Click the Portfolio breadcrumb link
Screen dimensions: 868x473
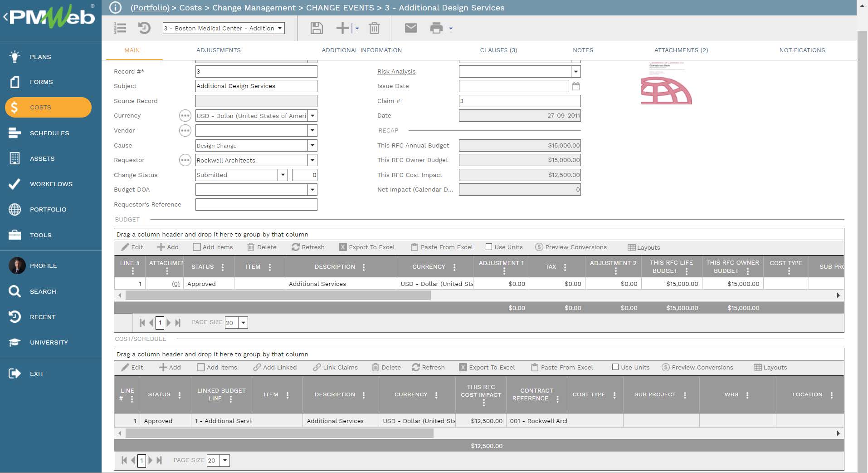coord(150,8)
